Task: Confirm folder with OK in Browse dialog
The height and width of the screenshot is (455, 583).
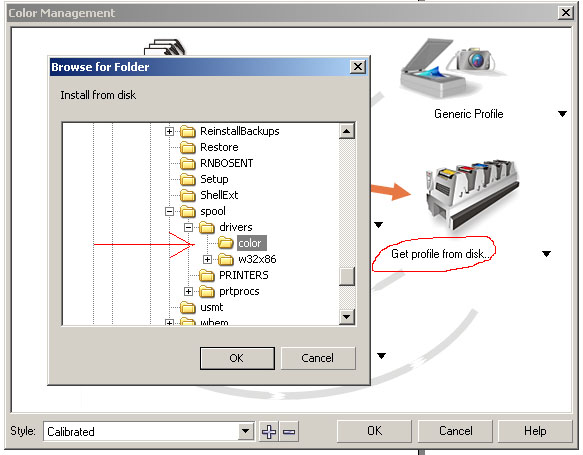Action: pyautogui.click(x=237, y=358)
